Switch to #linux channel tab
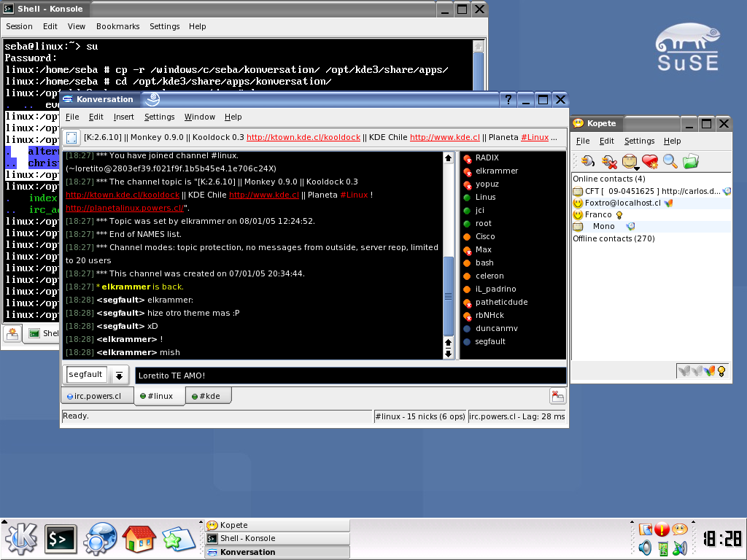 click(160, 396)
